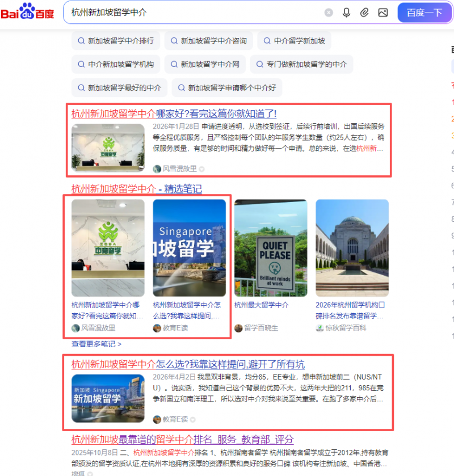The width and height of the screenshot is (454, 476).
Task: Open author 风雪漫故里 under first result
Action: point(179,169)
